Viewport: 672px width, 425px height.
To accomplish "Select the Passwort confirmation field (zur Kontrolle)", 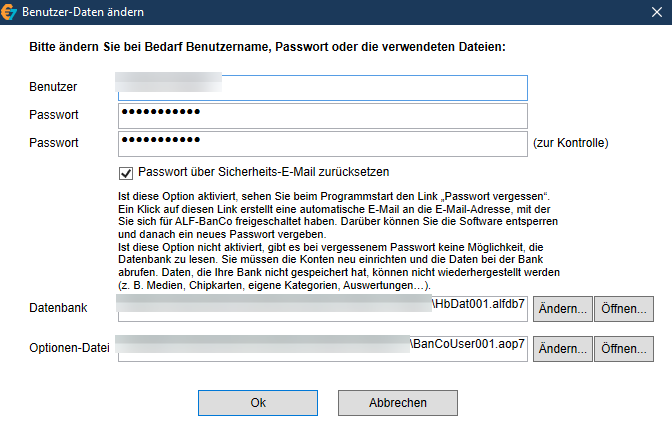I will tap(323, 144).
